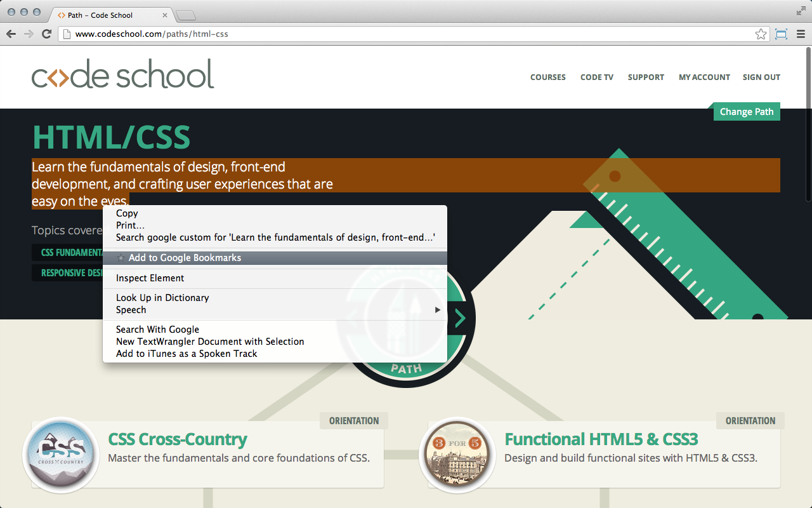Click the RESPONSIVE DESIGN topic tag
Screen dimensions: 812x508
click(x=67, y=273)
